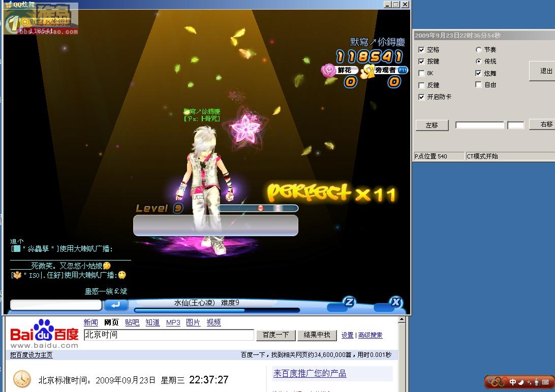Select the 传统 radio button

point(479,61)
